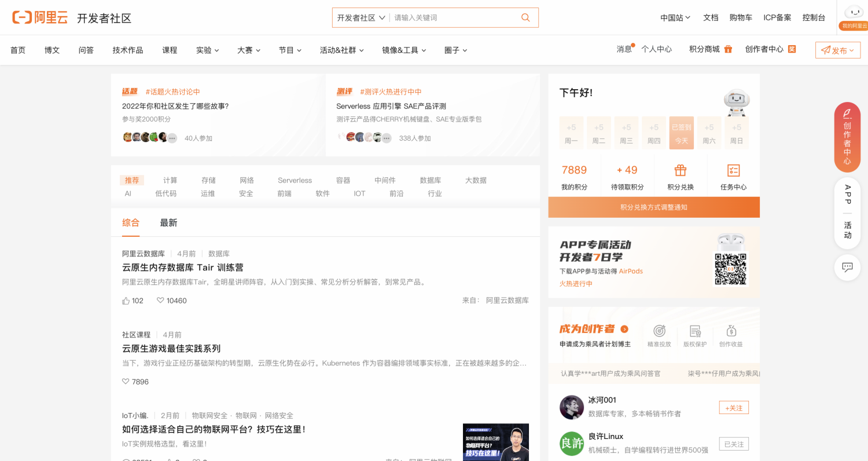Screen dimensions: 868x461
Task: Click the 阿里云 logo
Action: (40, 17)
